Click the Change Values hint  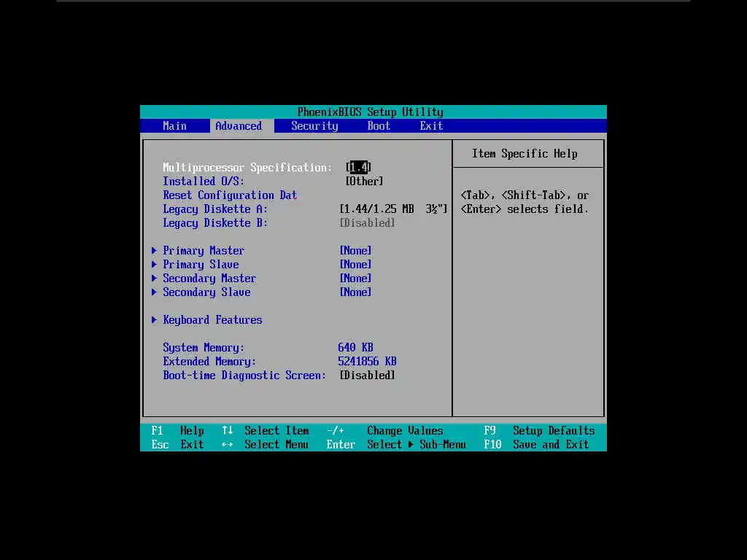pos(405,430)
